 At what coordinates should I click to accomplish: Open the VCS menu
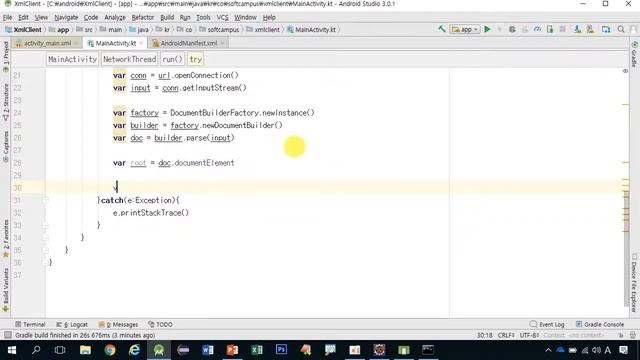click(x=222, y=17)
